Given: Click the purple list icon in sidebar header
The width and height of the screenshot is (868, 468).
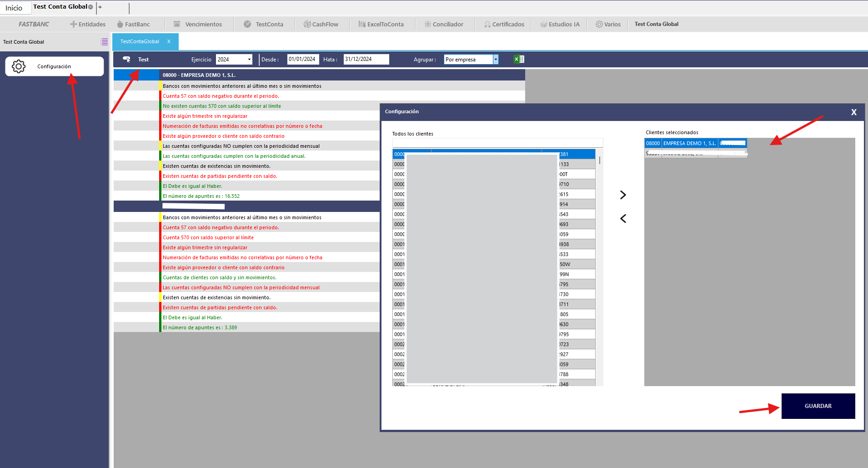Looking at the screenshot, I should pyautogui.click(x=104, y=42).
